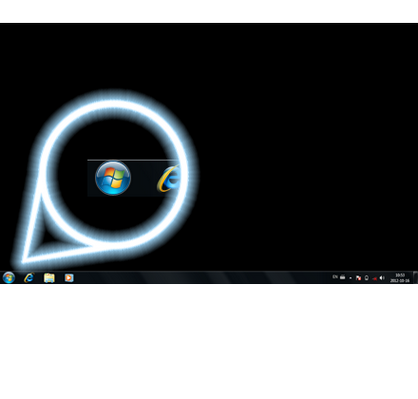This screenshot has height=399, width=418.
Task: Click the magnified Internet Explorer icon
Action: click(169, 179)
